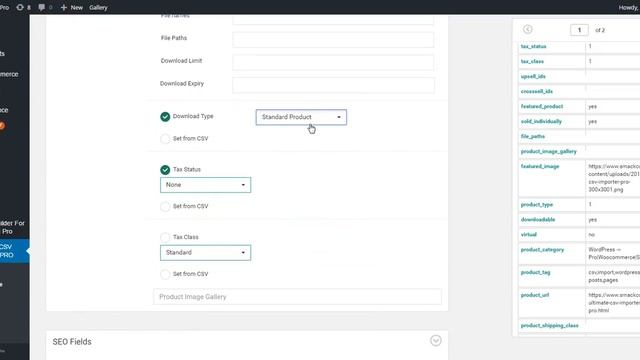
Task: Click the Download Limit input field
Action: pos(333,62)
